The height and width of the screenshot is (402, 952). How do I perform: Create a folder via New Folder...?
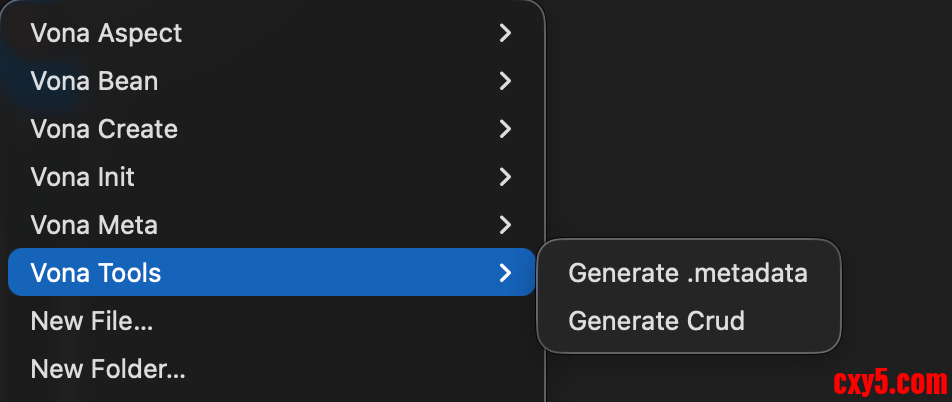[x=108, y=369]
